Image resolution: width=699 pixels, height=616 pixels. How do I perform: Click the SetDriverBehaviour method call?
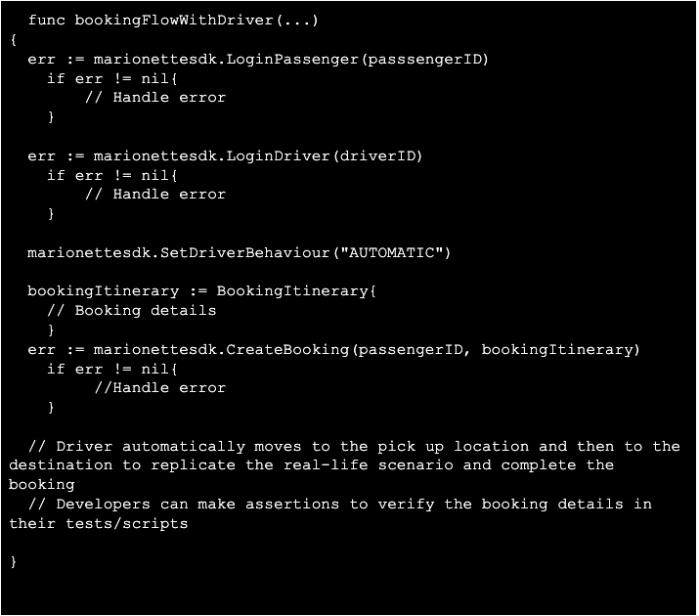click(x=244, y=252)
